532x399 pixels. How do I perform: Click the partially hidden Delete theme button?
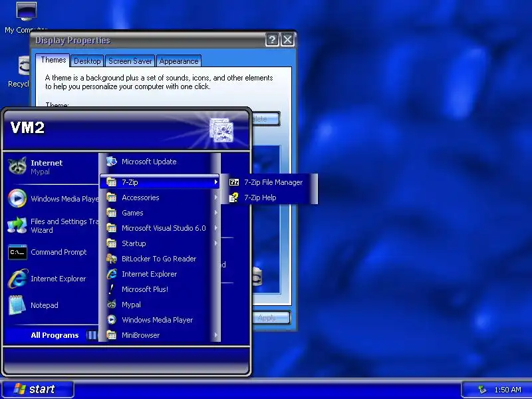point(265,119)
